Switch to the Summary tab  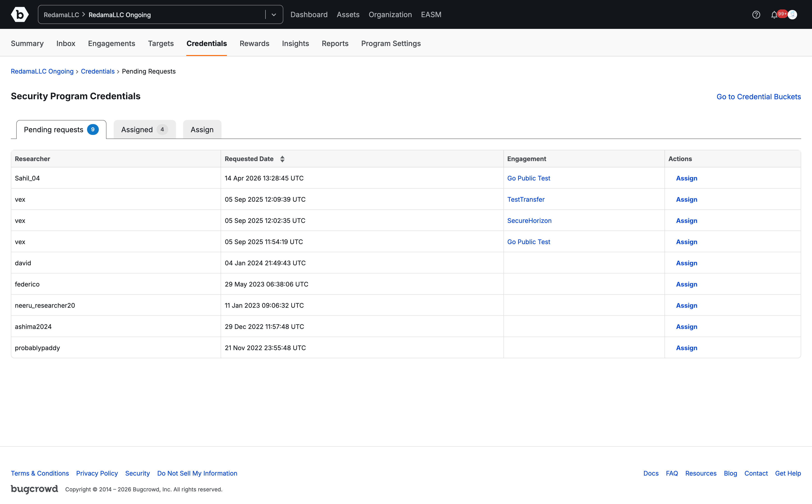pos(27,43)
